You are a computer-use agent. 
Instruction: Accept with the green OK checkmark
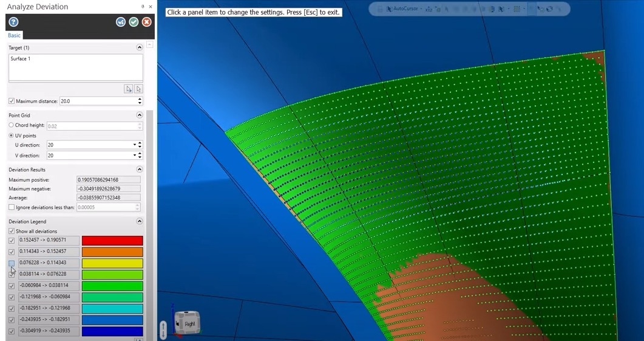point(134,22)
